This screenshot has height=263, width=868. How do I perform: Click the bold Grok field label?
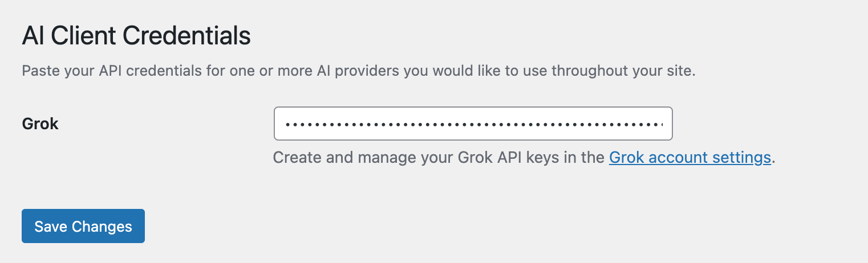point(40,124)
